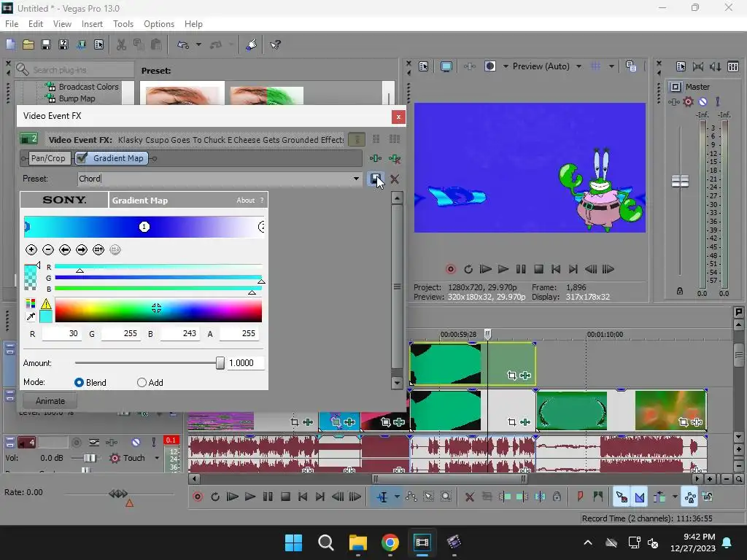Screen dimensions: 747x560
Task: Open the File menu
Action: pos(12,24)
